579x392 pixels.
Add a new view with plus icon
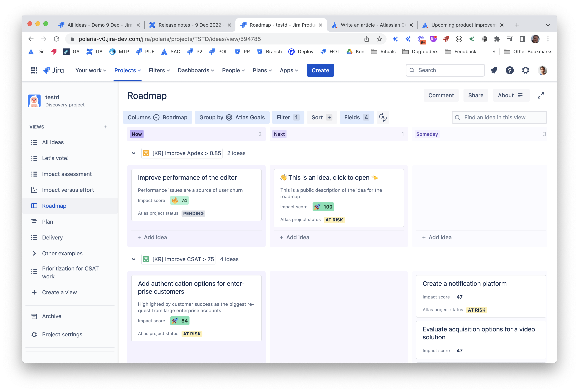point(106,127)
